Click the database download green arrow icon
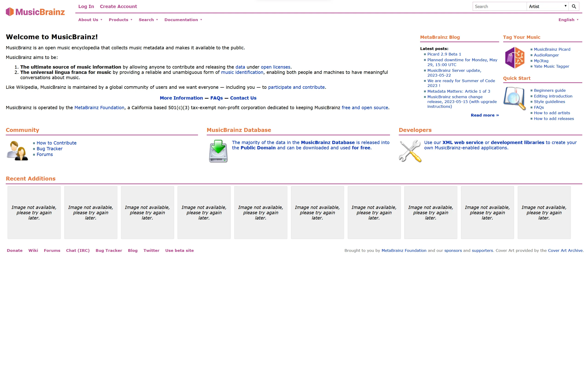The width and height of the screenshot is (588, 367). point(218,151)
